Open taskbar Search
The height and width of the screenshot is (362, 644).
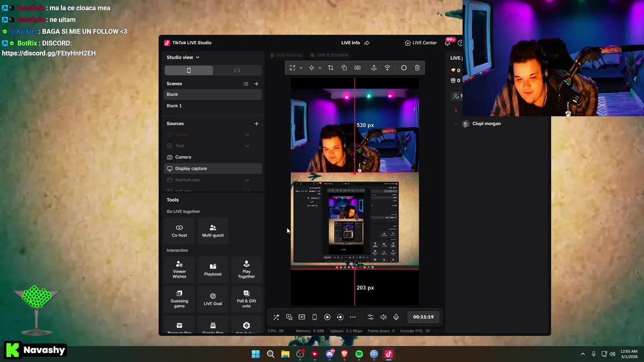point(270,354)
